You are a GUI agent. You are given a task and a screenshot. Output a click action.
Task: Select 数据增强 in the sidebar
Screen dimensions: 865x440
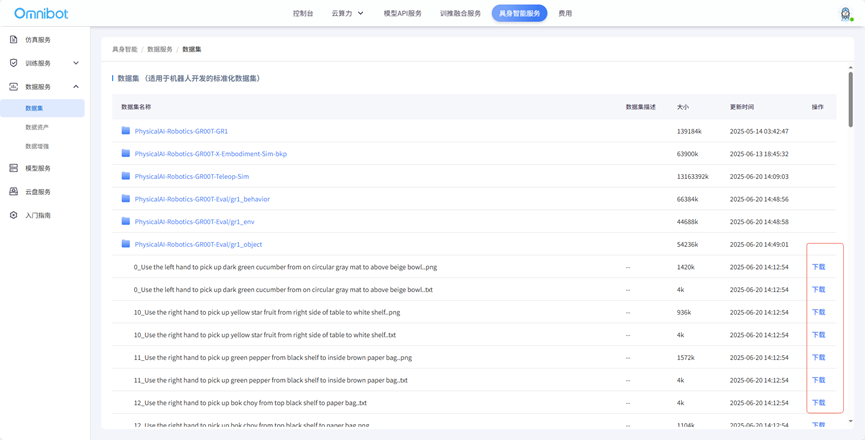tap(37, 146)
